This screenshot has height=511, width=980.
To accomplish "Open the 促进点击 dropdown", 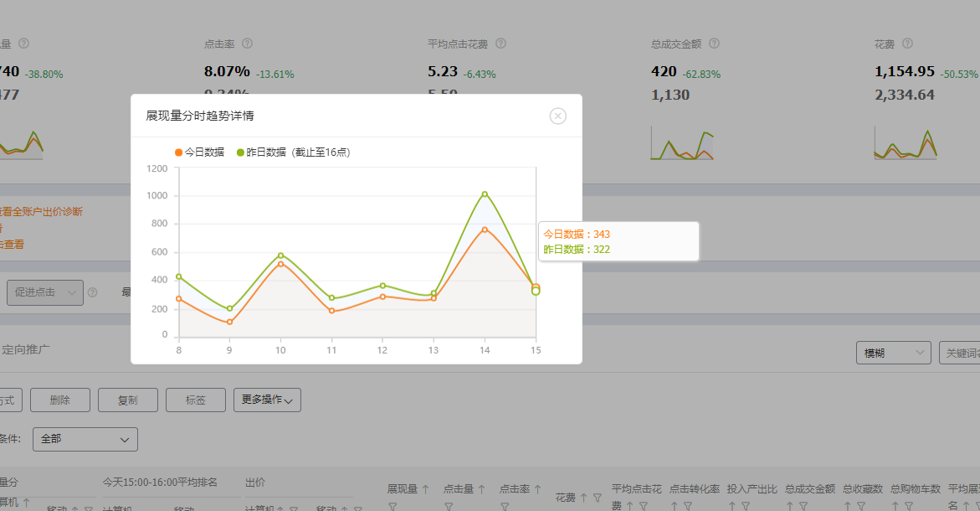I will point(45,292).
